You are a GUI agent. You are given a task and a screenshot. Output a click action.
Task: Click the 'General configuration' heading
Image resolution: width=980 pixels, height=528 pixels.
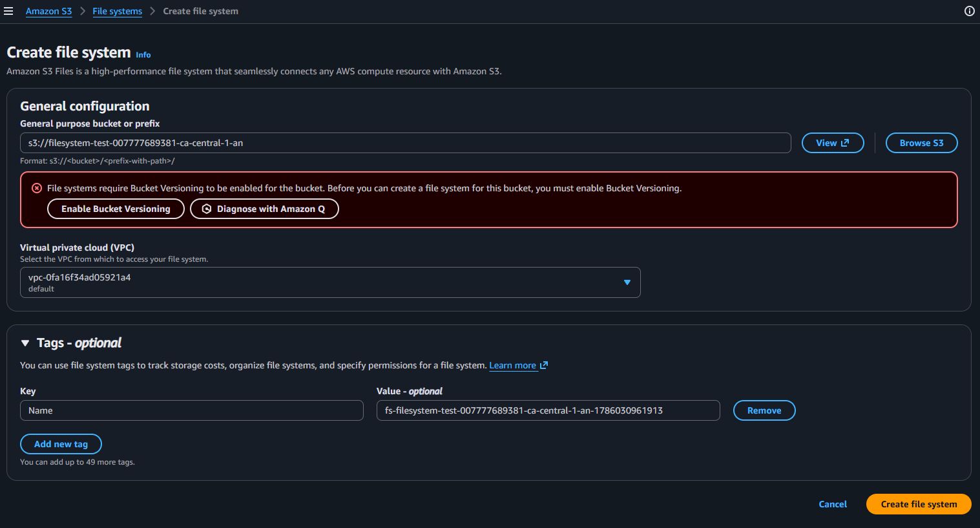coord(85,106)
